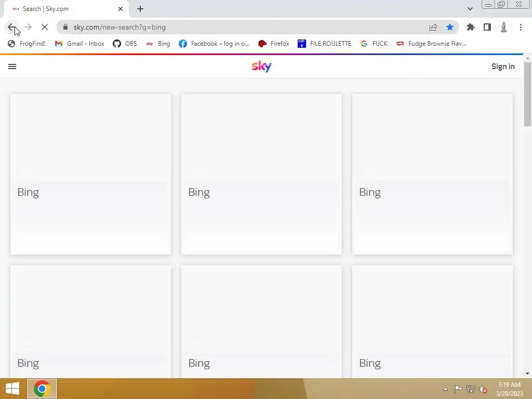Image resolution: width=532 pixels, height=399 pixels.
Task: Click the page vertical scrollbar thumb
Action: [x=527, y=95]
